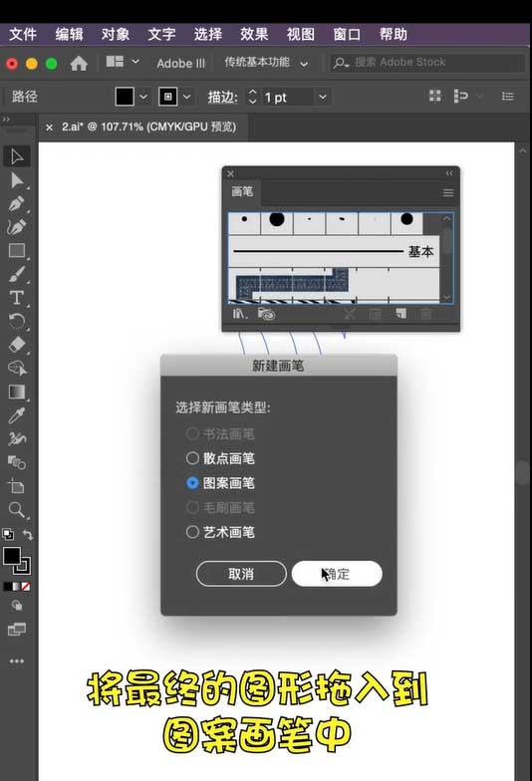The height and width of the screenshot is (781, 532).
Task: Open the arrange documents dropdown
Action: [123, 62]
